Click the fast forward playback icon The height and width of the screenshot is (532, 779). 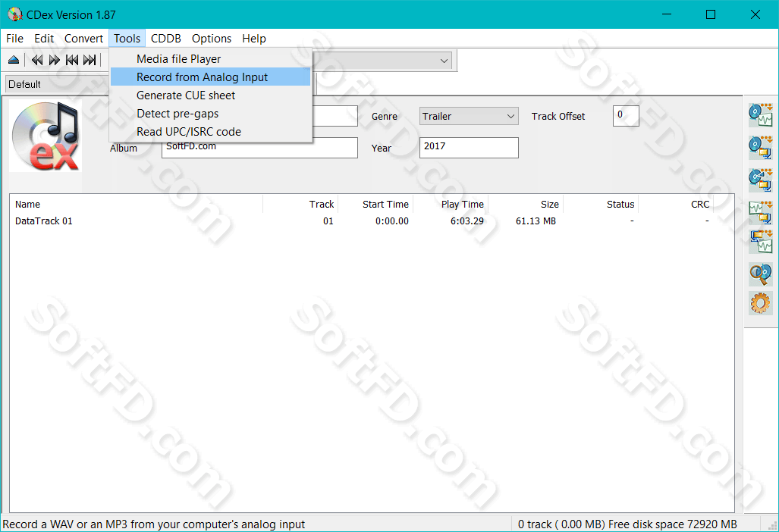(54, 60)
